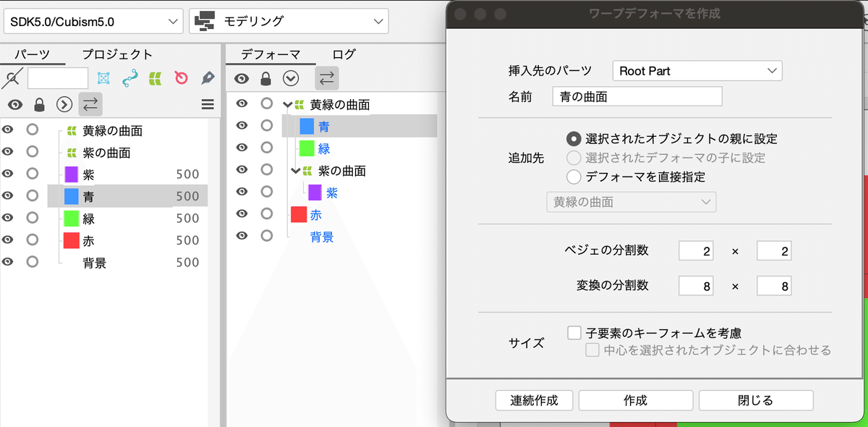Open the SDK5.0/Cubism5.0 version dropdown
This screenshot has height=427, width=868.
coord(93,21)
